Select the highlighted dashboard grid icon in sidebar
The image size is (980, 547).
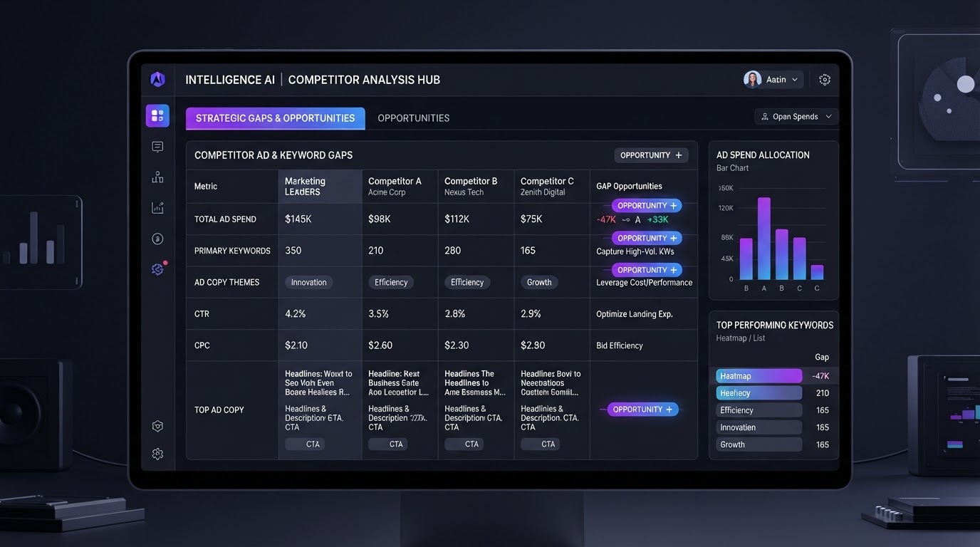[x=157, y=115]
